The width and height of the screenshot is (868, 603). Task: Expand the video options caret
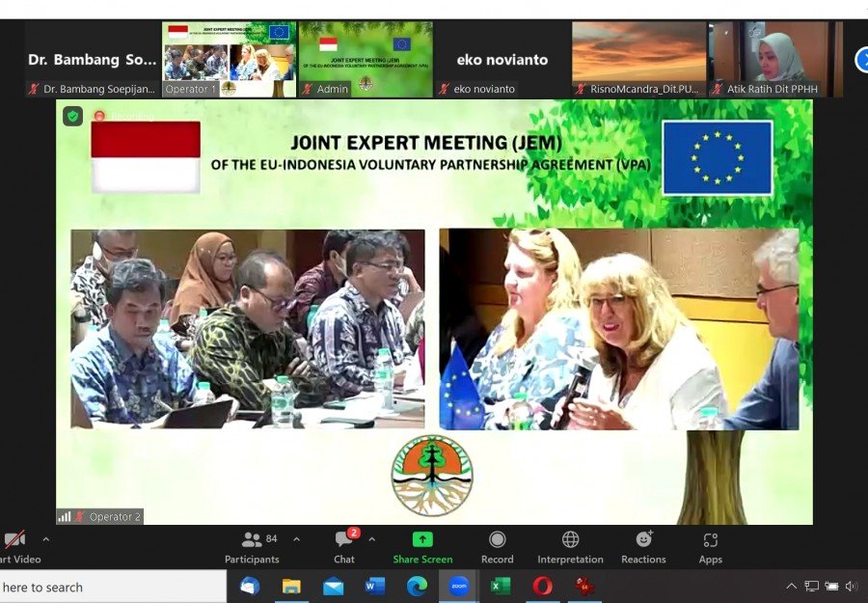46,538
